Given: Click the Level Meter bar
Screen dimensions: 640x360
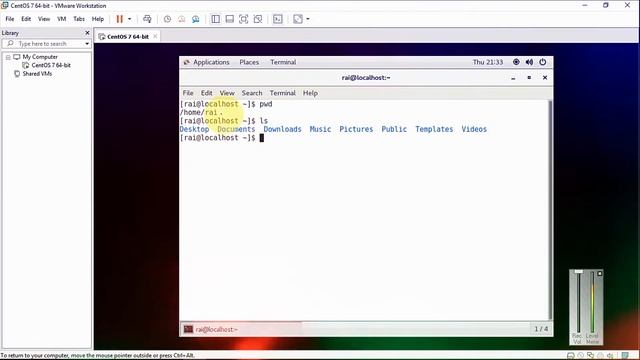Looking at the screenshot, I should coord(592,302).
